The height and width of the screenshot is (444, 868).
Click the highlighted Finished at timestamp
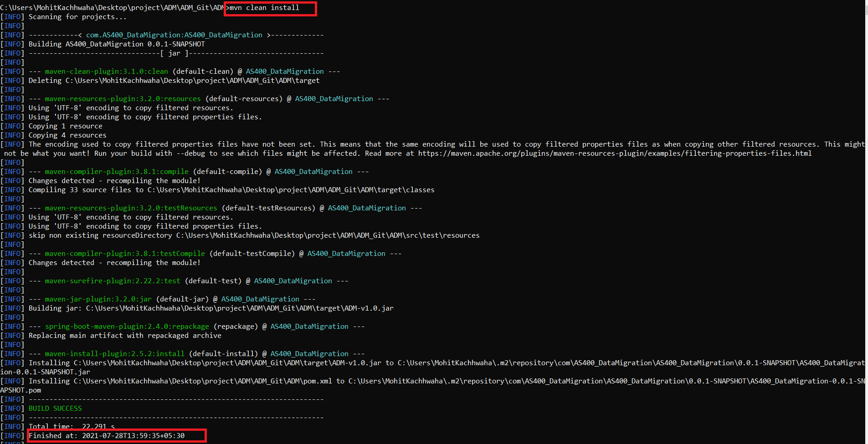coord(116,435)
